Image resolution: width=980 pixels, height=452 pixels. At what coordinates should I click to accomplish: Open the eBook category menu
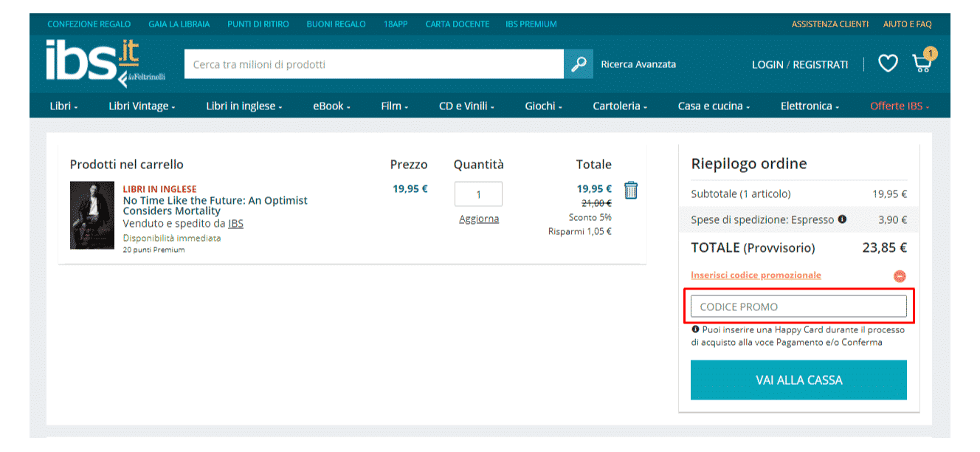331,106
